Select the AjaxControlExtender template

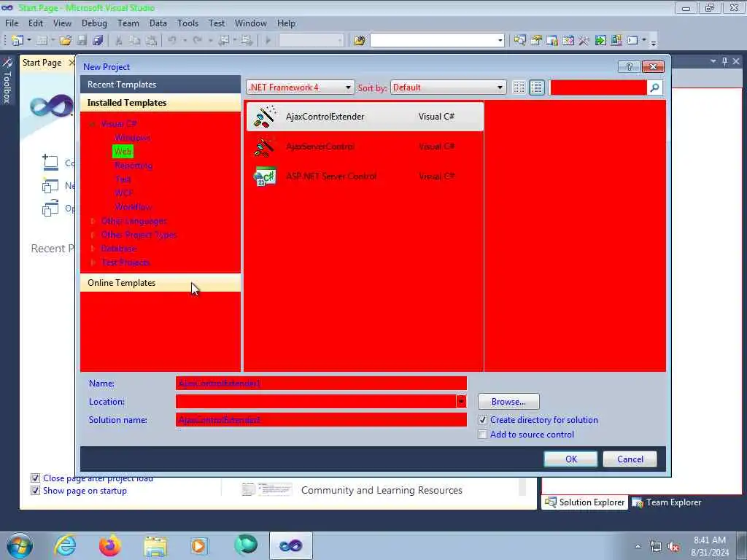365,117
